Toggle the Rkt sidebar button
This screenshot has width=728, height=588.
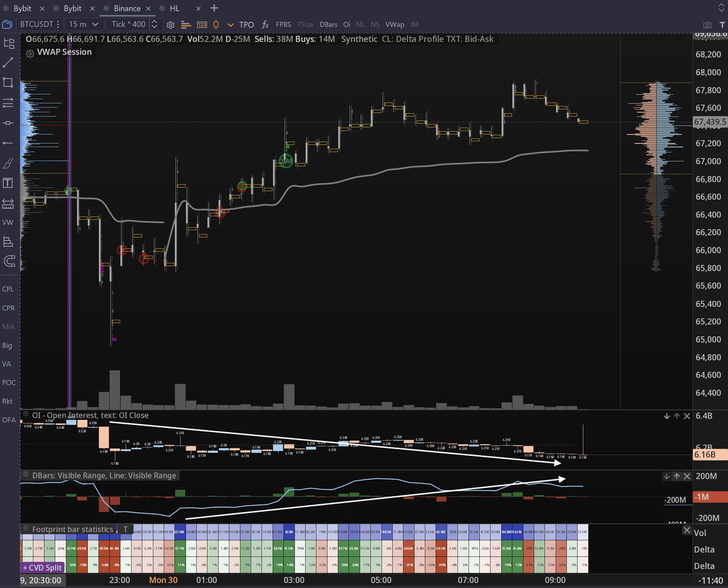[7, 401]
